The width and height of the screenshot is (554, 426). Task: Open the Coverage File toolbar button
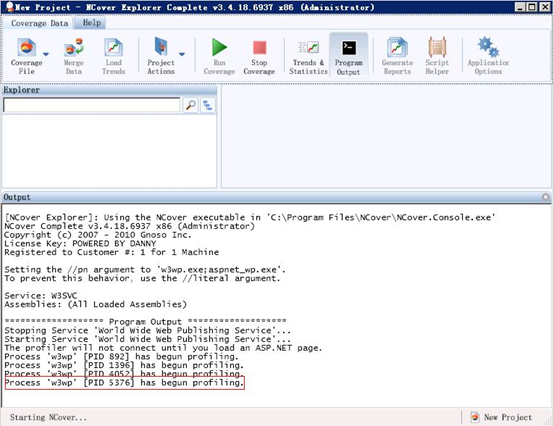pyautogui.click(x=26, y=56)
